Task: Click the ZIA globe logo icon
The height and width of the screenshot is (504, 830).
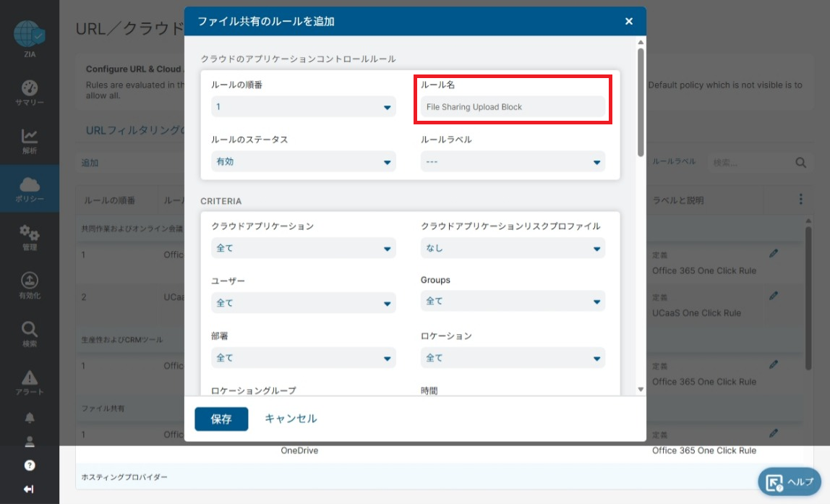Action: click(29, 34)
